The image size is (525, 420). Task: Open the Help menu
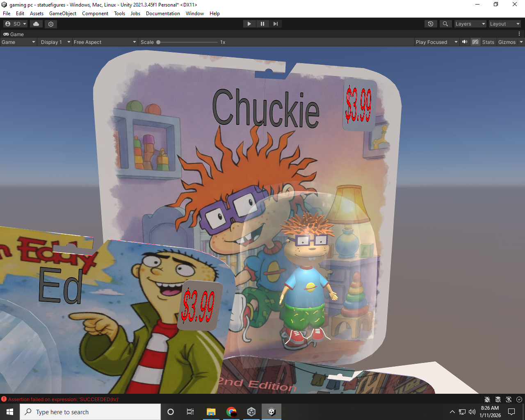pyautogui.click(x=215, y=13)
